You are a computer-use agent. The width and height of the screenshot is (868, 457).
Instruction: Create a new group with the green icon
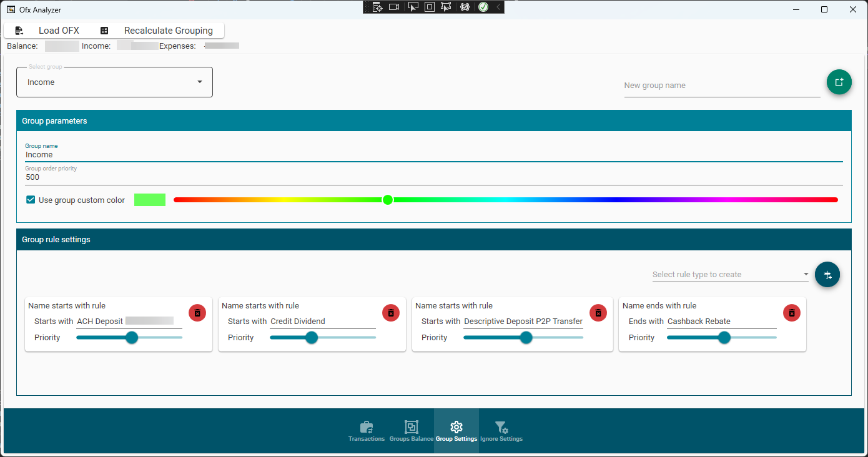tap(839, 82)
